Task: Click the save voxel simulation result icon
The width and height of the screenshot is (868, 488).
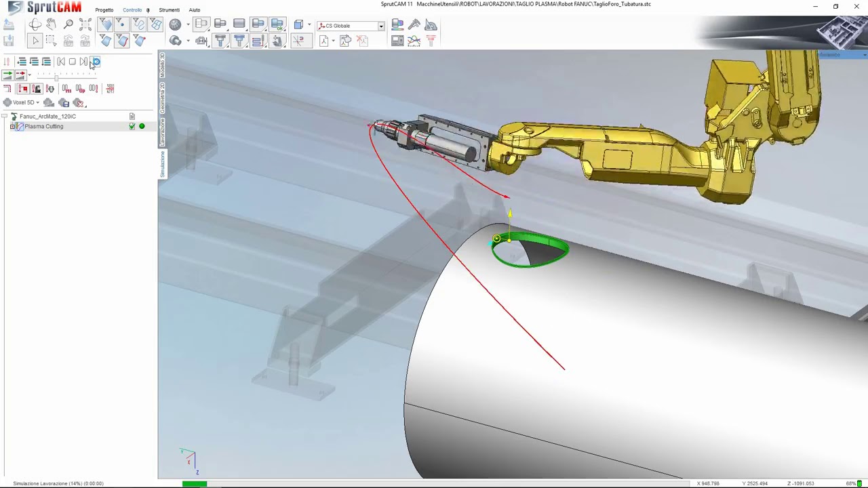Action: [64, 102]
